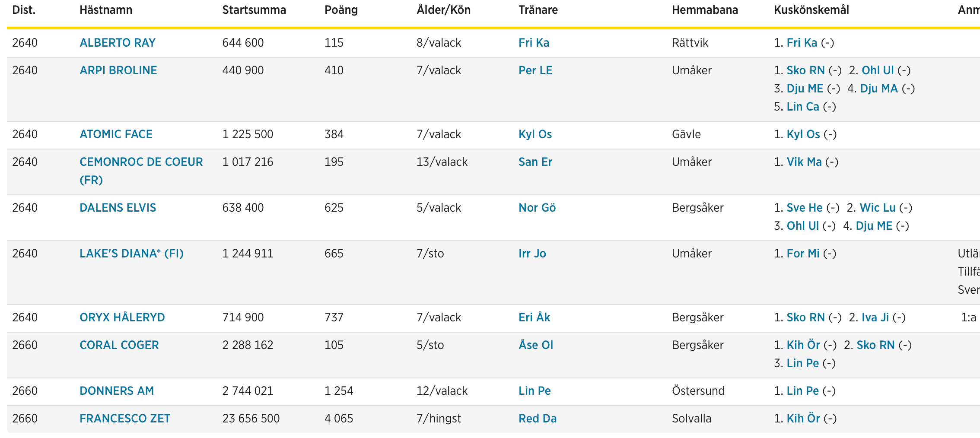Open driver For Mi link
The height and width of the screenshot is (438, 980).
tap(803, 254)
